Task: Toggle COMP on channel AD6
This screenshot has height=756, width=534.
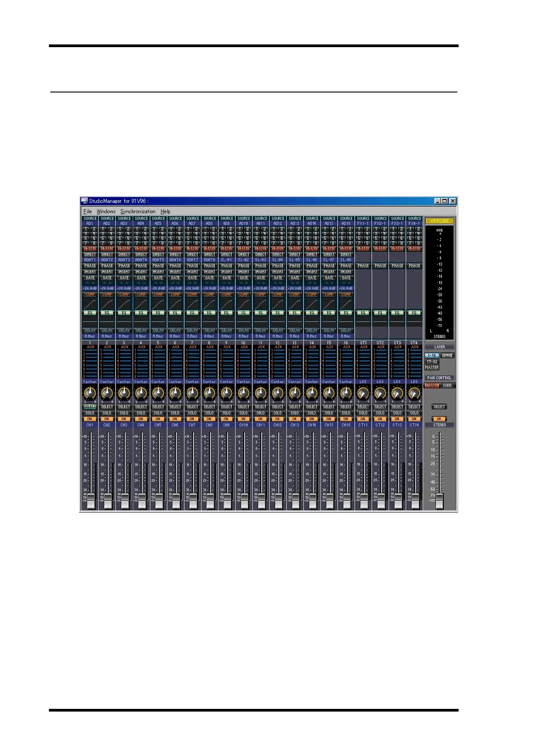Action: 175,294
